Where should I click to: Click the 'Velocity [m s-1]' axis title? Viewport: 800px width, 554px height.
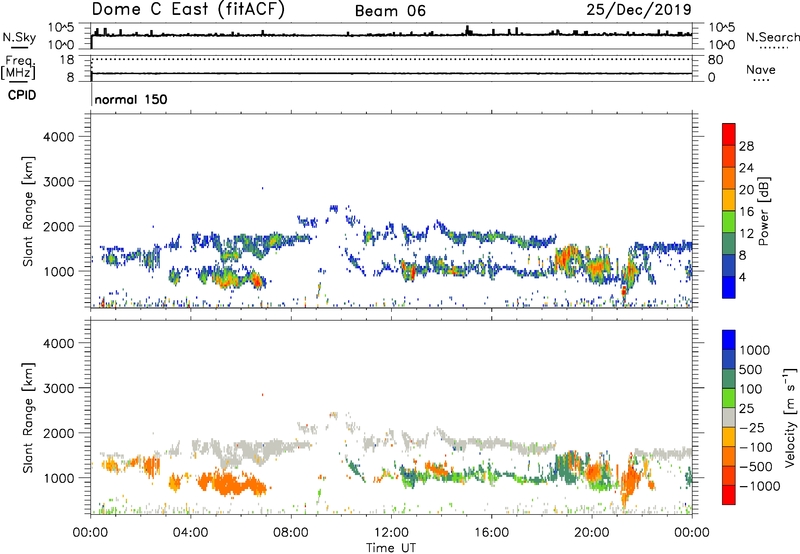coord(790,417)
